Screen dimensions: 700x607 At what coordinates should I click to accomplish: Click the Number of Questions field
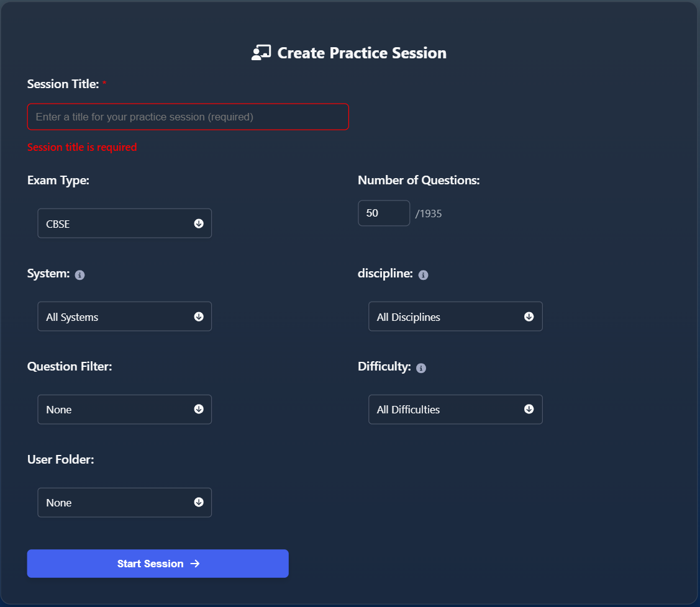tap(384, 212)
